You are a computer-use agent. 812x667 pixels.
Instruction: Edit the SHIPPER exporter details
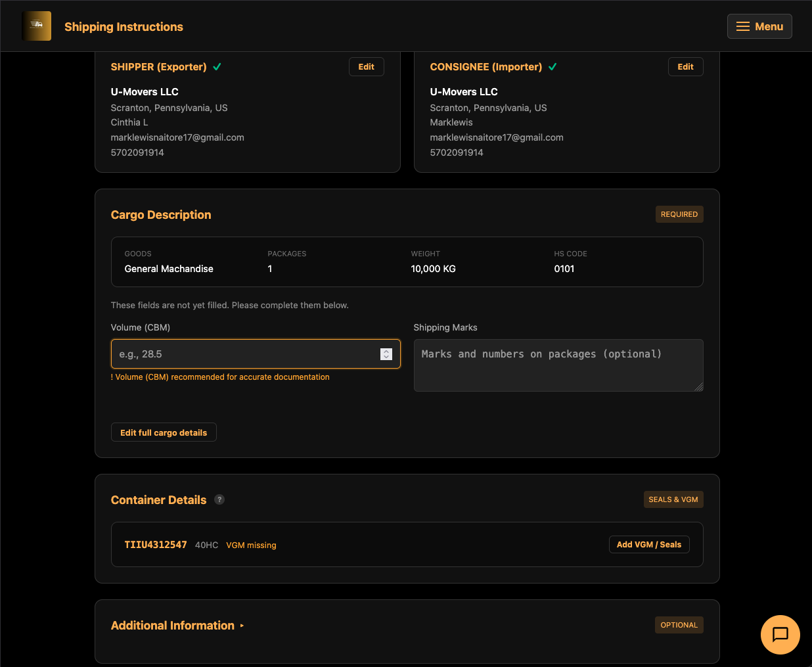tap(366, 66)
